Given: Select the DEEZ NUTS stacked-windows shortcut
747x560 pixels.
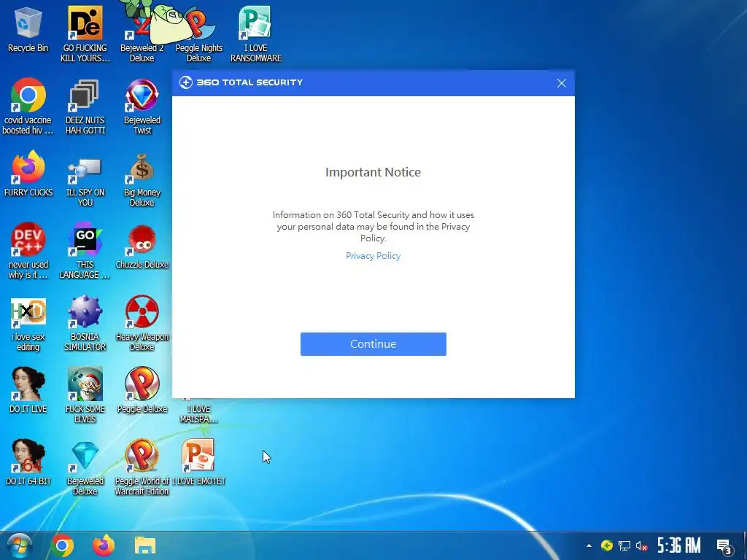Looking at the screenshot, I should point(85,106).
